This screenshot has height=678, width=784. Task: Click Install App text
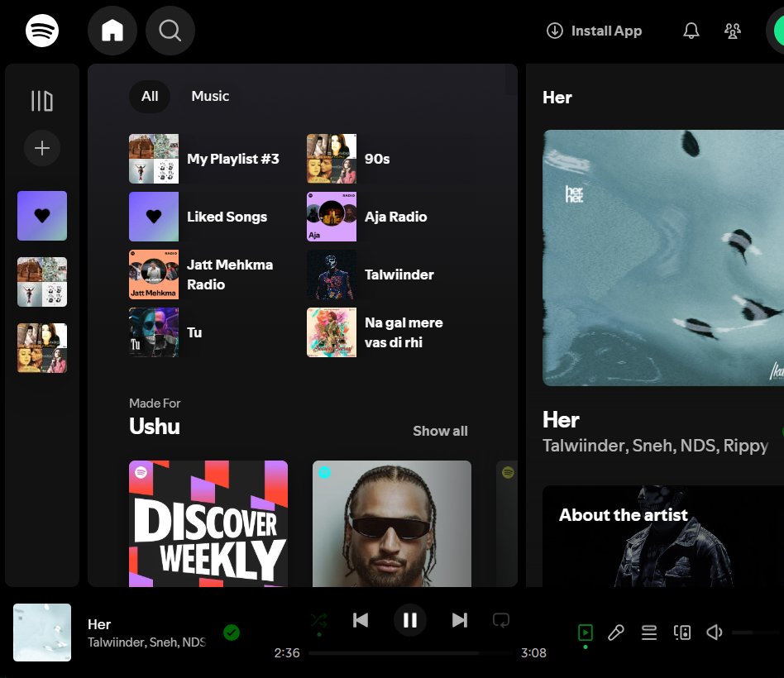pos(606,31)
